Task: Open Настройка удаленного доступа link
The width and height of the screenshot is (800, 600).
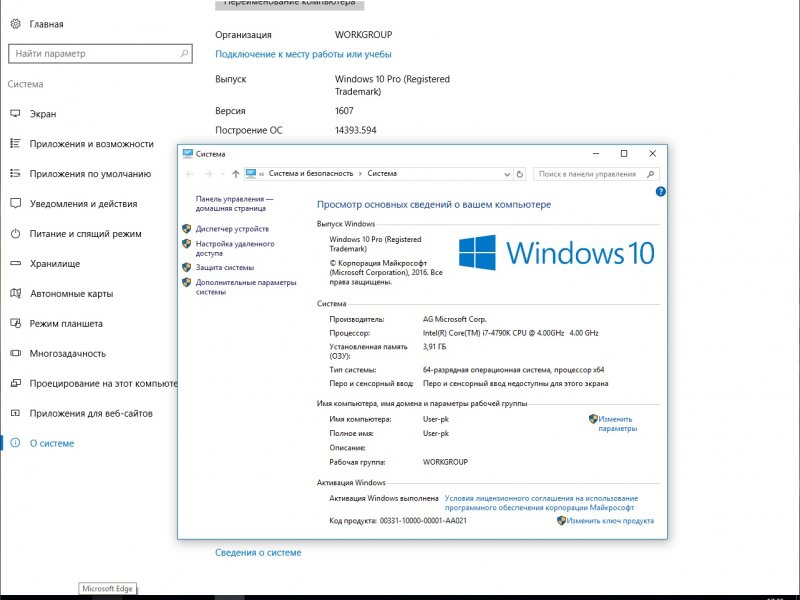Action: click(235, 248)
